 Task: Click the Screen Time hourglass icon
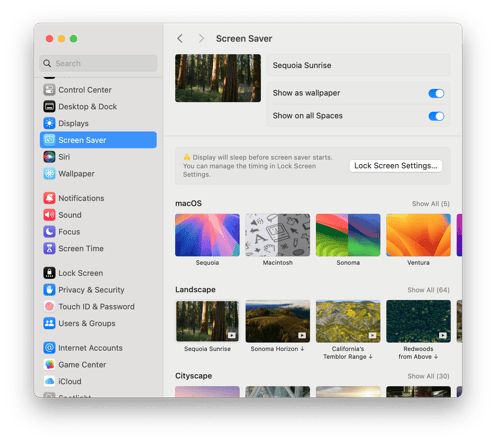(49, 248)
